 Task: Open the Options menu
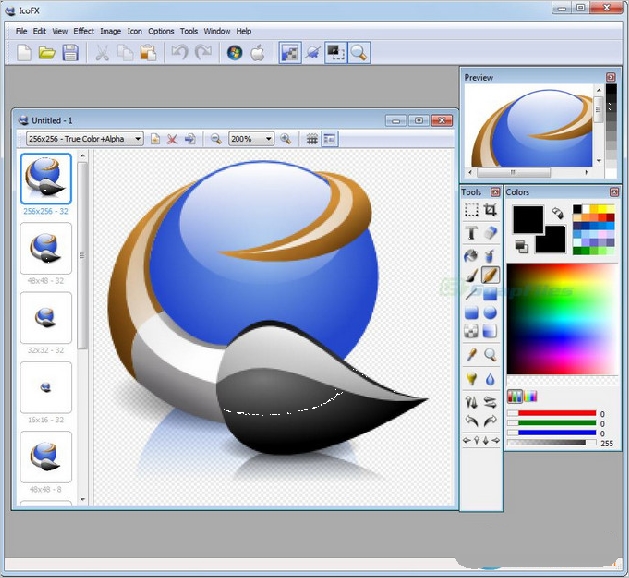pos(161,31)
